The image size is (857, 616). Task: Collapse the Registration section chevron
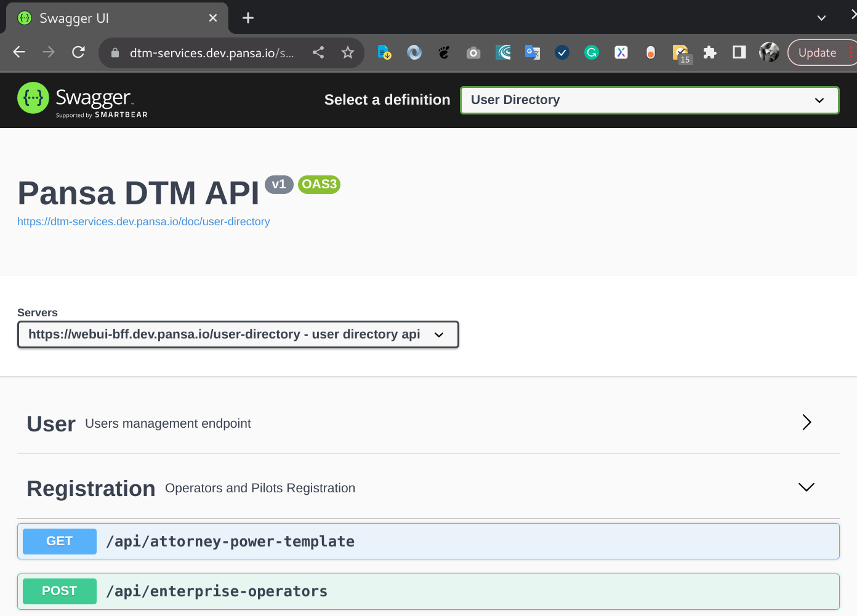pos(807,487)
